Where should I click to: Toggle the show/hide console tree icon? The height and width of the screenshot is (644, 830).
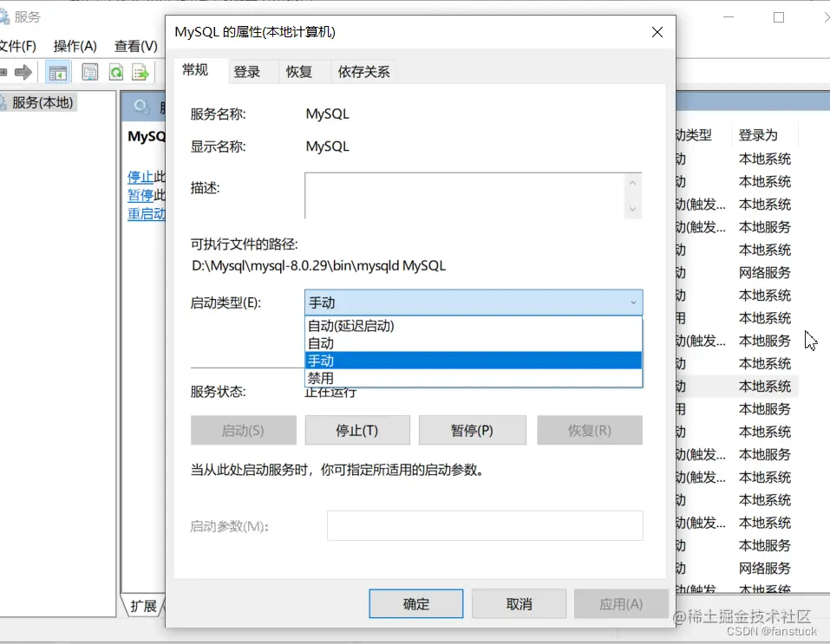(58, 72)
